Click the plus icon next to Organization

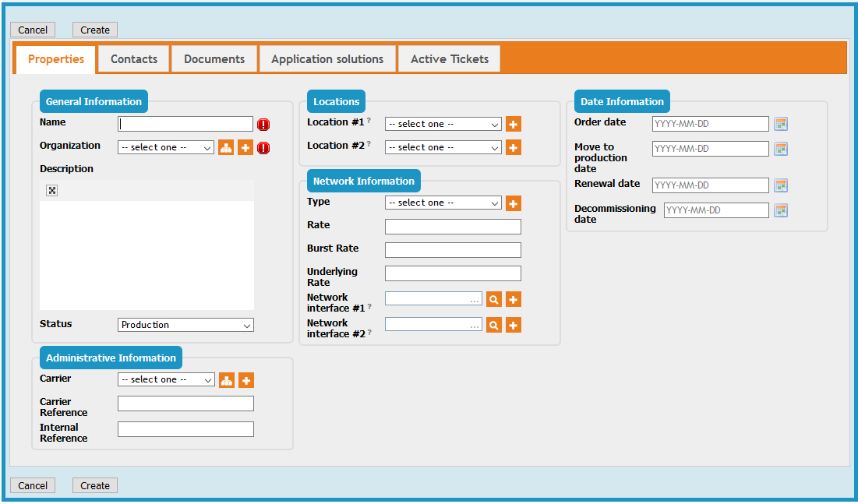pyautogui.click(x=245, y=147)
